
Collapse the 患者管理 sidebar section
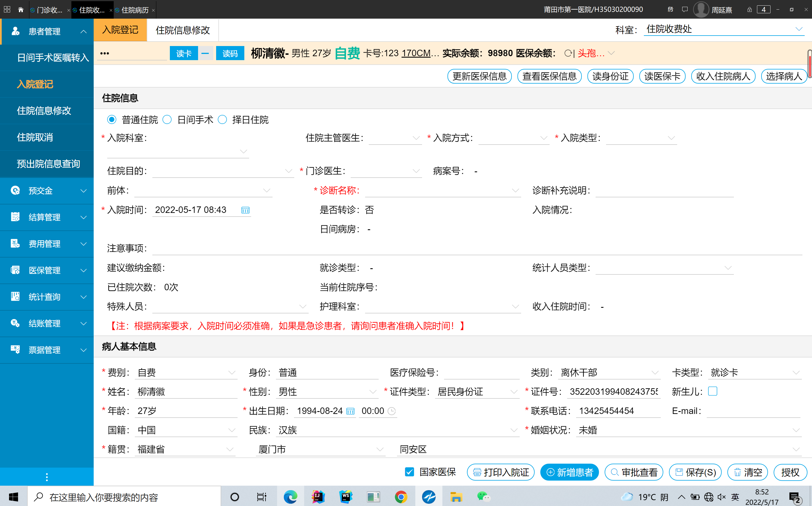(47, 31)
